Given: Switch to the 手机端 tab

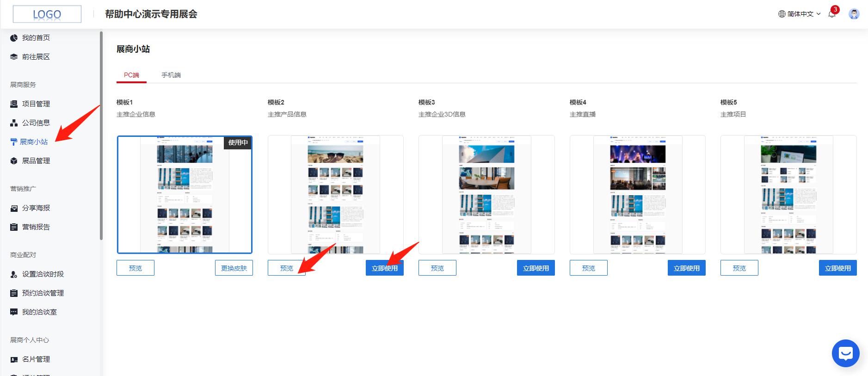Looking at the screenshot, I should [171, 75].
